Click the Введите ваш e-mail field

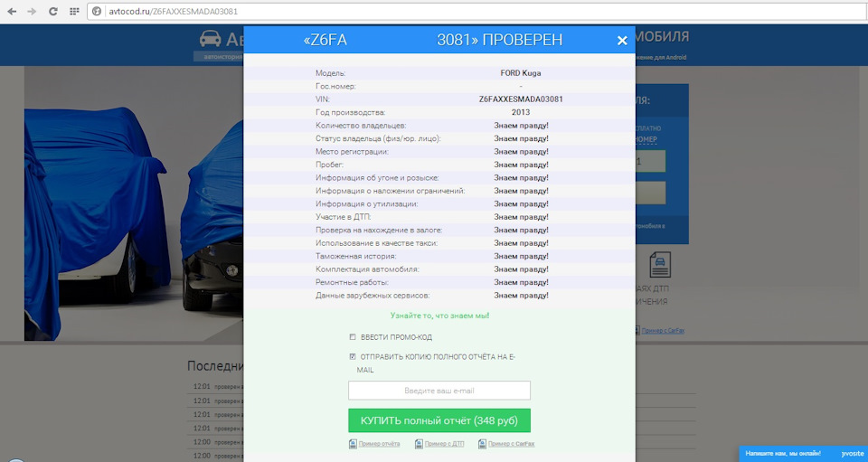click(439, 390)
